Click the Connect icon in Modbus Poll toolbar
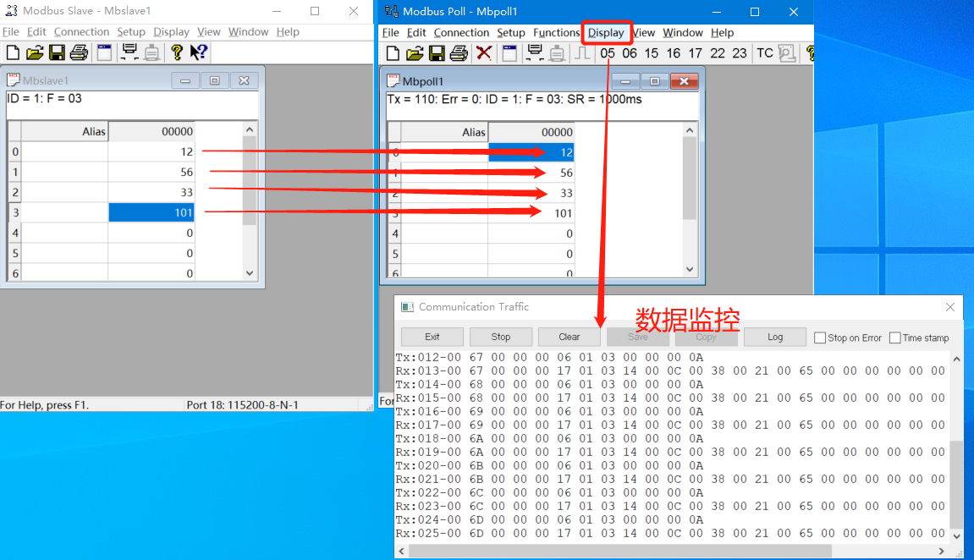Image resolution: width=974 pixels, height=560 pixels. 534,53
